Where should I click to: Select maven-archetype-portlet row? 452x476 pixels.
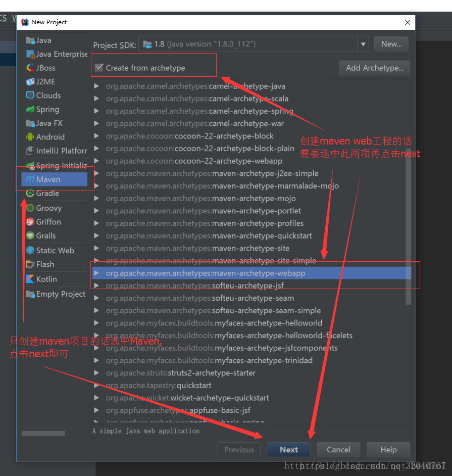click(x=252, y=211)
